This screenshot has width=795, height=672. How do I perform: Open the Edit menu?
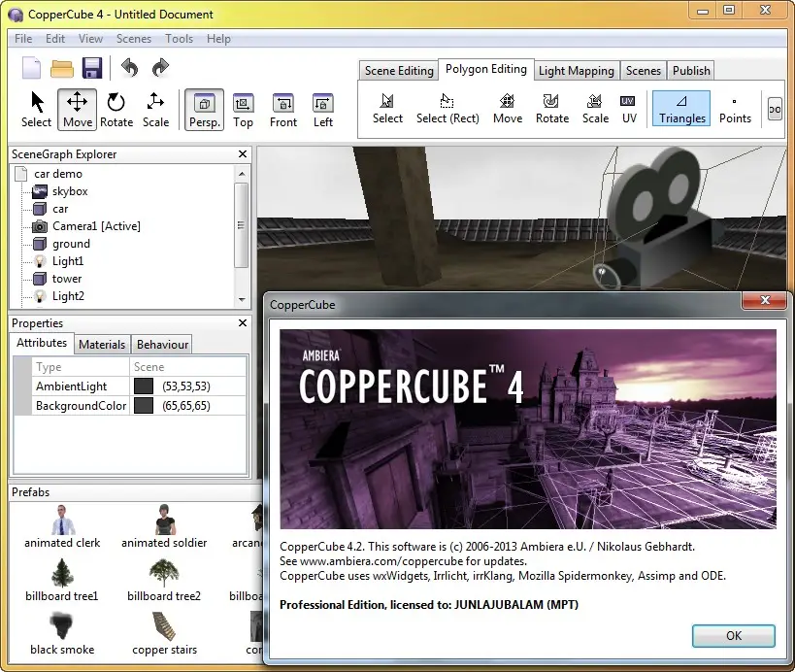pyautogui.click(x=55, y=39)
